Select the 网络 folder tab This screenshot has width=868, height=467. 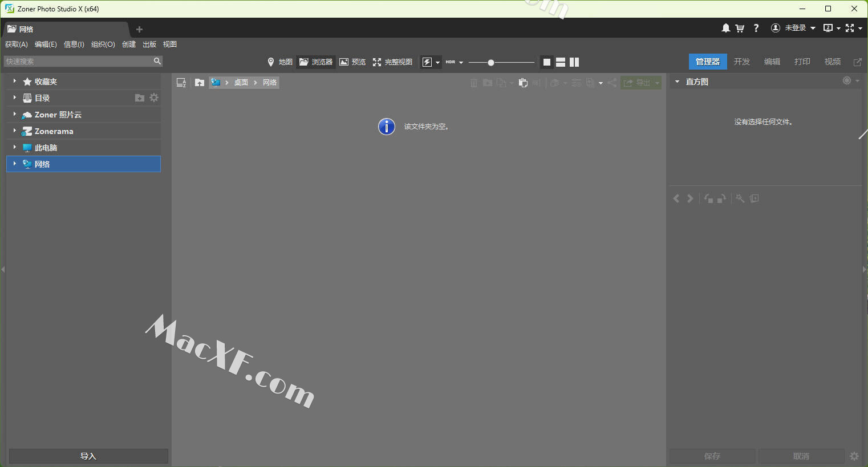click(66, 29)
